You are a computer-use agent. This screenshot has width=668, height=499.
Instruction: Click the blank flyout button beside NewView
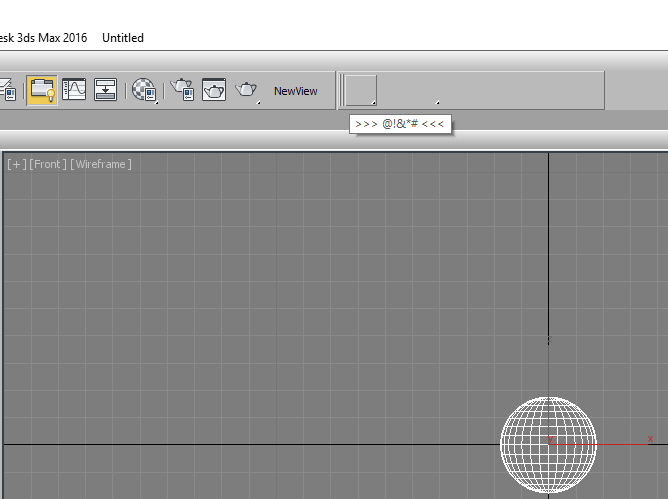(x=361, y=90)
